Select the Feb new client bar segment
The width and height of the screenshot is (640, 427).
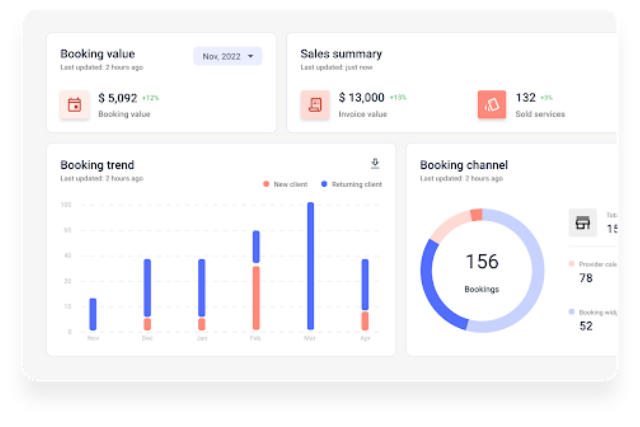click(x=256, y=298)
